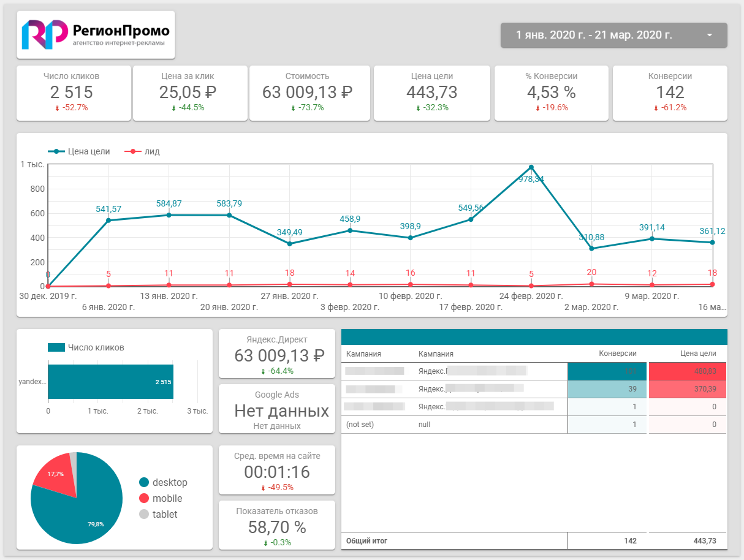Select the tablet legend dot
The image size is (744, 560).
[x=144, y=515]
